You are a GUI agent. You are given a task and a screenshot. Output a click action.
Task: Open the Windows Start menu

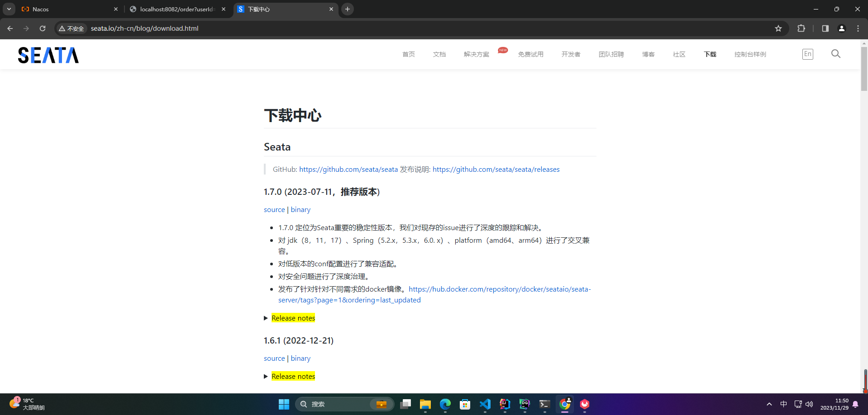coord(284,404)
